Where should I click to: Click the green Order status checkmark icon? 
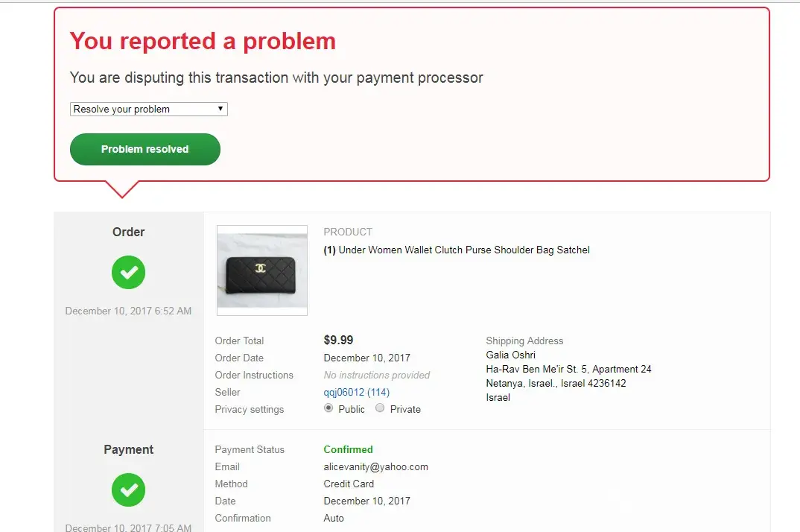[x=129, y=272]
